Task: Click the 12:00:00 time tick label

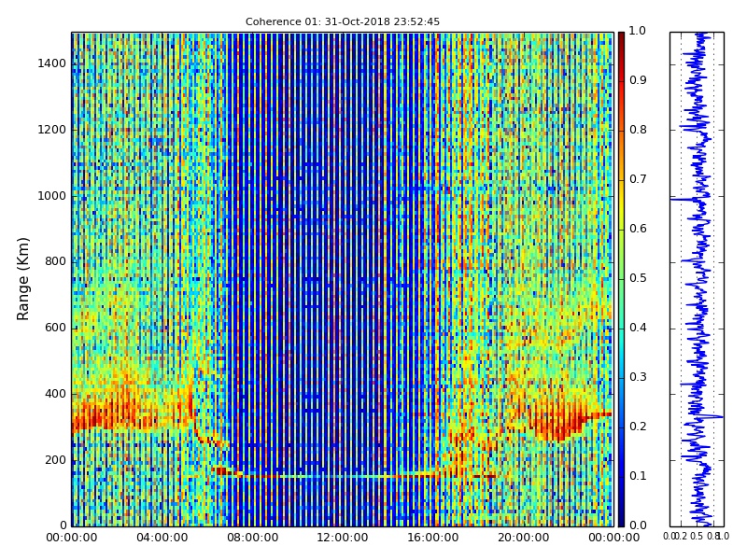Action: pos(343,538)
